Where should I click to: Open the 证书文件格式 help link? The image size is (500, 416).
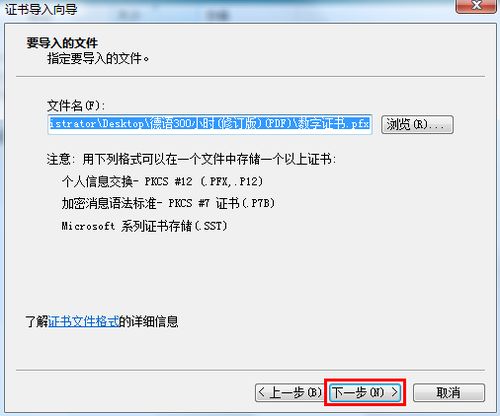click(x=84, y=322)
